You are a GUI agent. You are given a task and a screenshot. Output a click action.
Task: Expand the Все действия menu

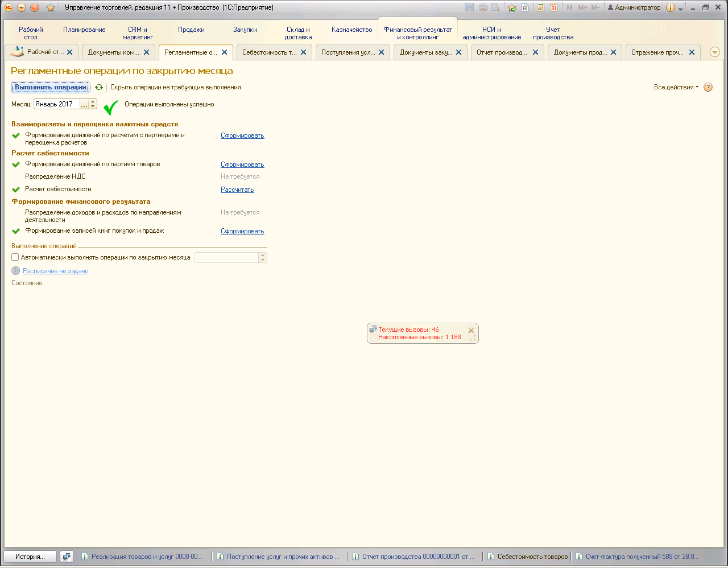coord(676,87)
